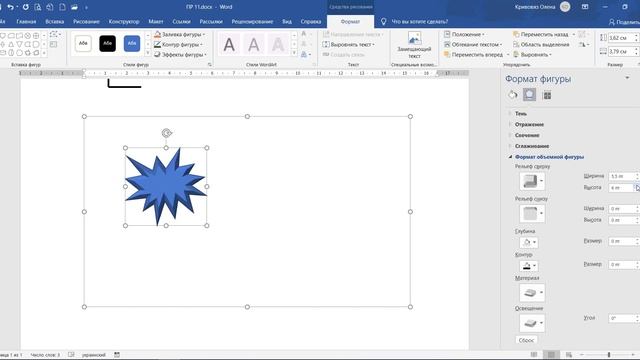Image resolution: width=640 pixels, height=360 pixels.
Task: Open print preview from quick access toolbar
Action: 38,7
